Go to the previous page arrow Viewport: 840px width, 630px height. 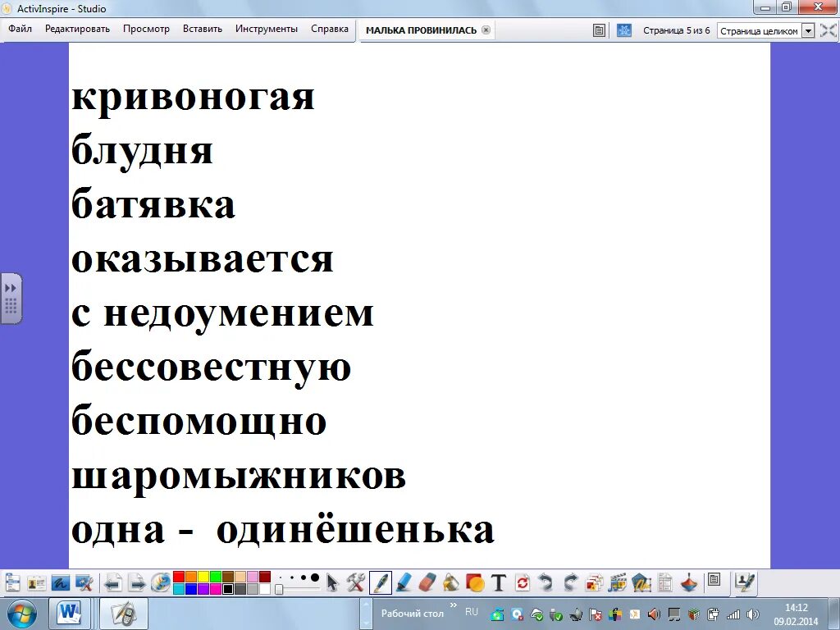112,582
